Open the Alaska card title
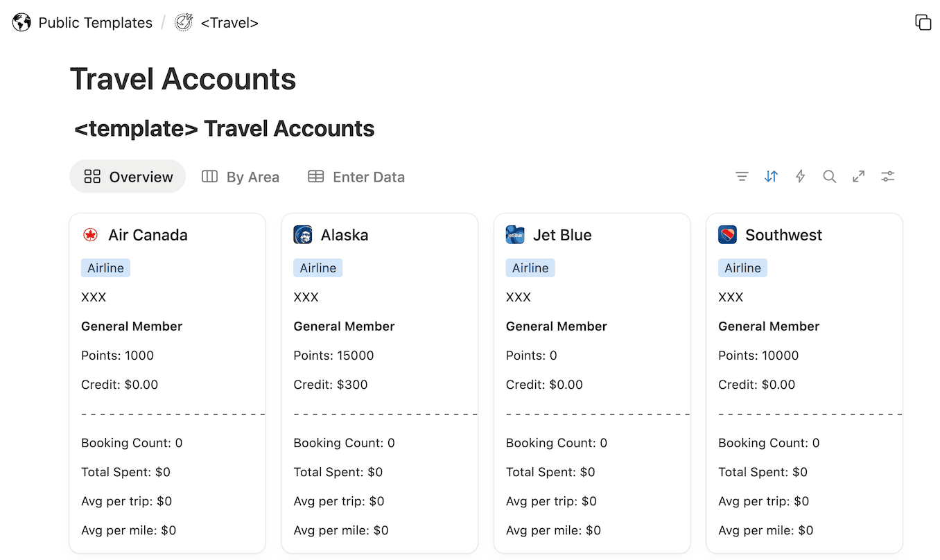Image resolution: width=940 pixels, height=560 pixels. pos(345,235)
